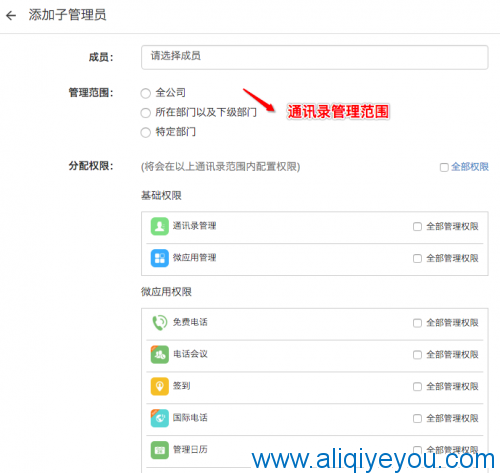
Task: Check 全部管理权限 for 通讯录管理
Action: [x=417, y=227]
